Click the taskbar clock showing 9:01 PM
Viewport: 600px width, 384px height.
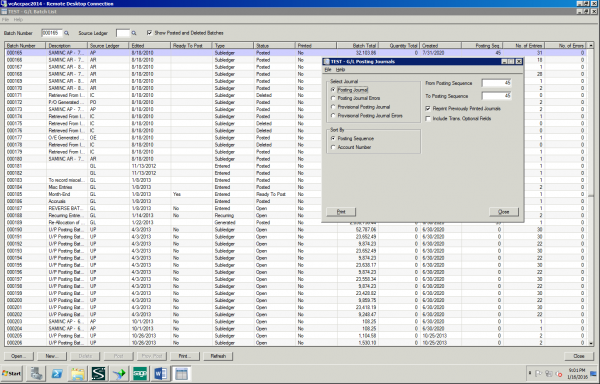click(x=577, y=373)
